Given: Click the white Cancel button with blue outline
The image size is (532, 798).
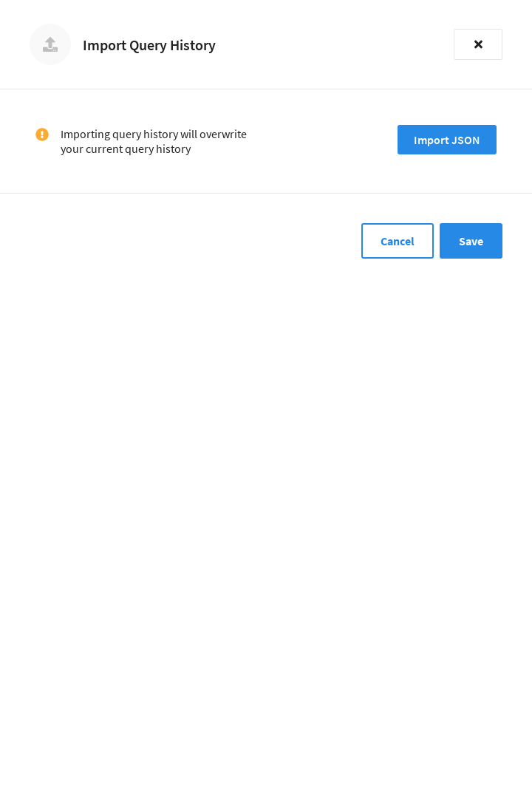Looking at the screenshot, I should click(x=398, y=241).
